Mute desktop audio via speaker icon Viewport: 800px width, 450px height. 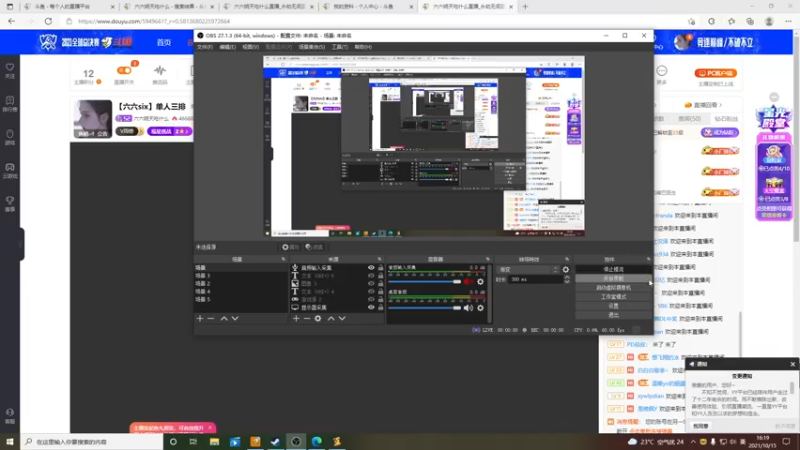(x=468, y=308)
